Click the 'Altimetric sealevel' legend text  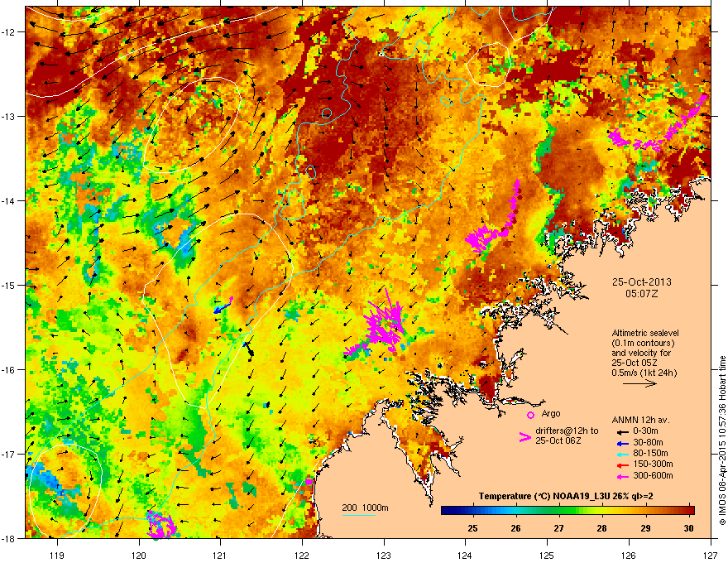point(645,333)
